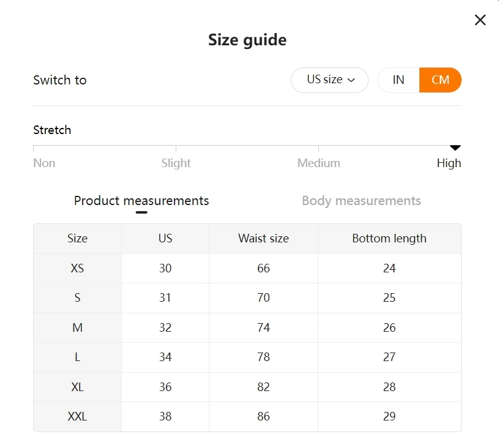Click the Slight stretch label
499x448 pixels.
tap(176, 163)
